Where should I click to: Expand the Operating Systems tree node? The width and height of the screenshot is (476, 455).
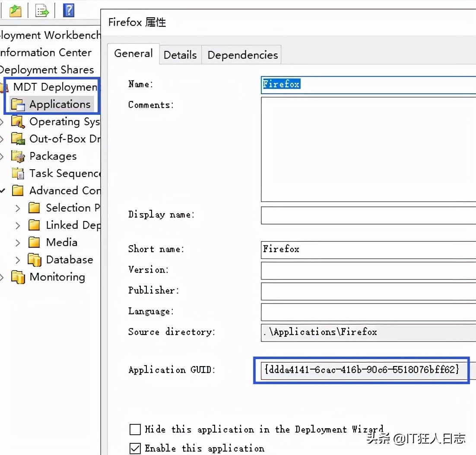(2, 122)
